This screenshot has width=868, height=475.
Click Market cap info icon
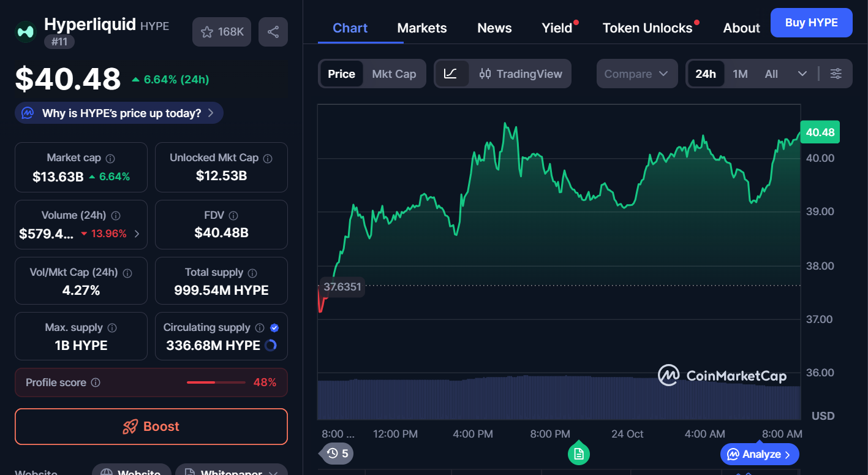click(110, 158)
